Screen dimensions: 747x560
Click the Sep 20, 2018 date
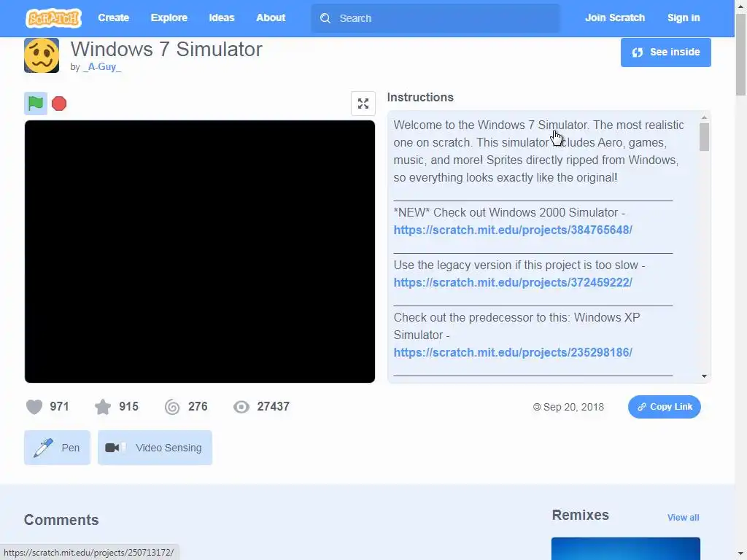(x=573, y=407)
